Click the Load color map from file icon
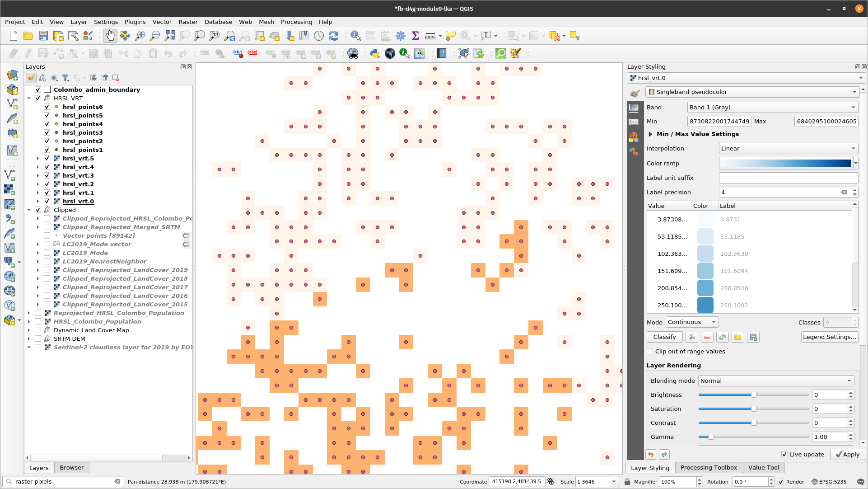 click(x=738, y=337)
